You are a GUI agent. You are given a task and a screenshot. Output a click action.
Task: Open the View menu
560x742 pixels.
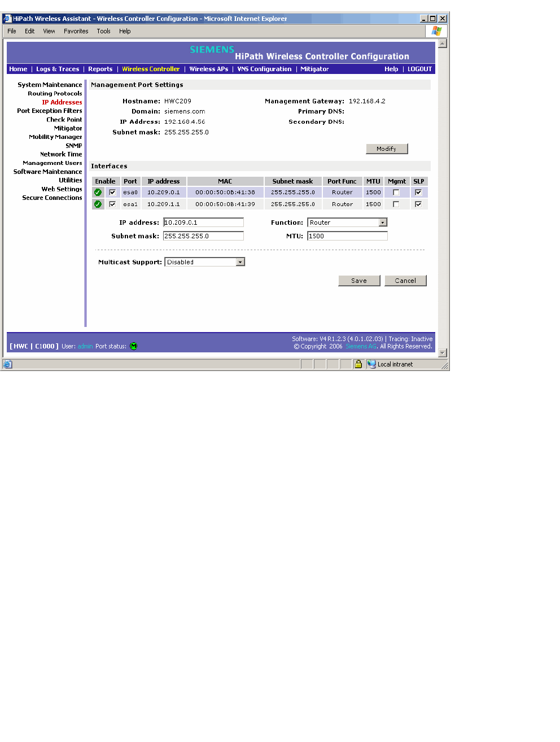click(49, 32)
